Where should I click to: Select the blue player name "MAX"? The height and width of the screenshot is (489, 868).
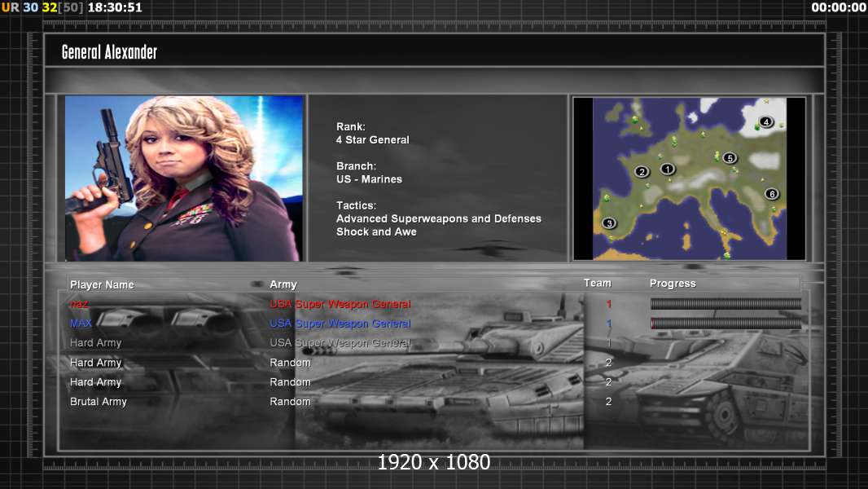[x=81, y=324]
